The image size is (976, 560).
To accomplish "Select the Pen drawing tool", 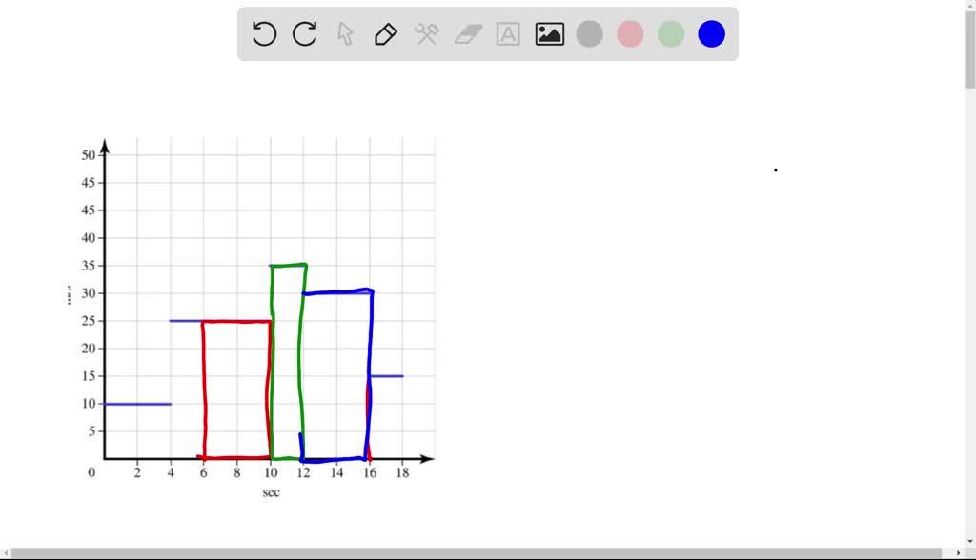I will [x=385, y=33].
